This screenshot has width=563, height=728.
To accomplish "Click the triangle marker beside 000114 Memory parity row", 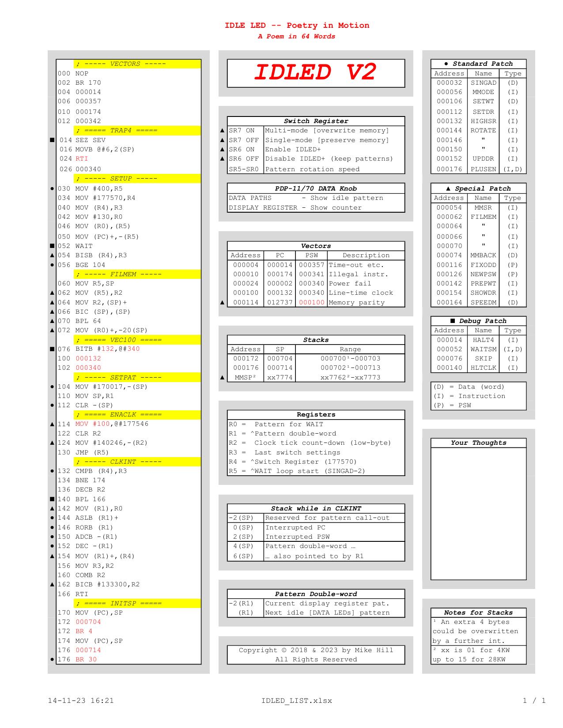I will coord(222,302).
